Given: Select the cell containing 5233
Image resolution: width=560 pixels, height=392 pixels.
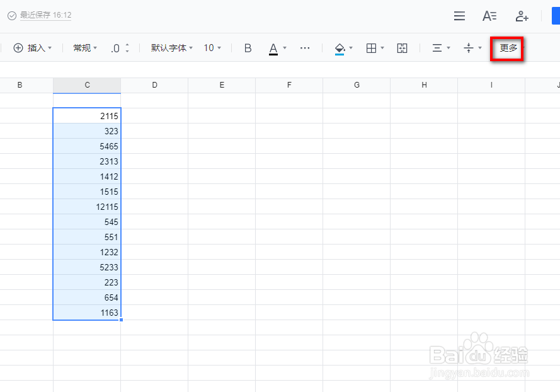Looking at the screenshot, I should [87, 267].
